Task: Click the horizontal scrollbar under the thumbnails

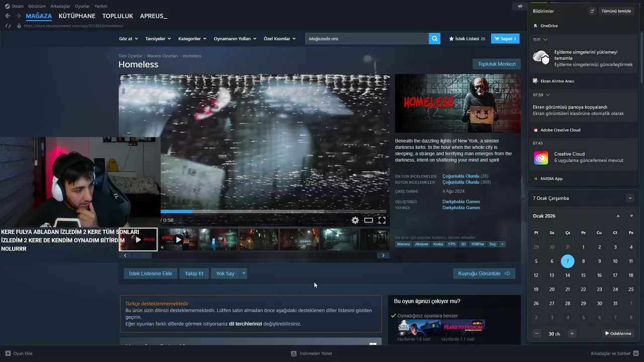Action: 254,255
